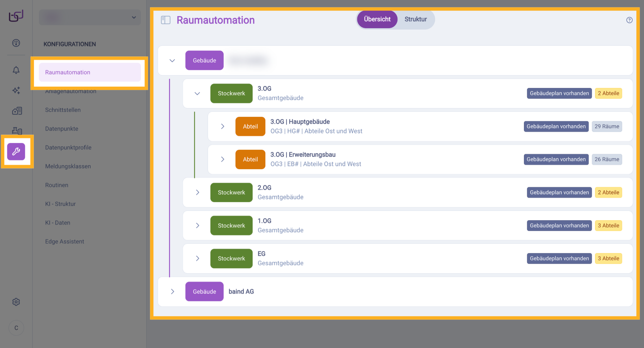Open the dashboard gauge icon in sidebar

coord(16,43)
